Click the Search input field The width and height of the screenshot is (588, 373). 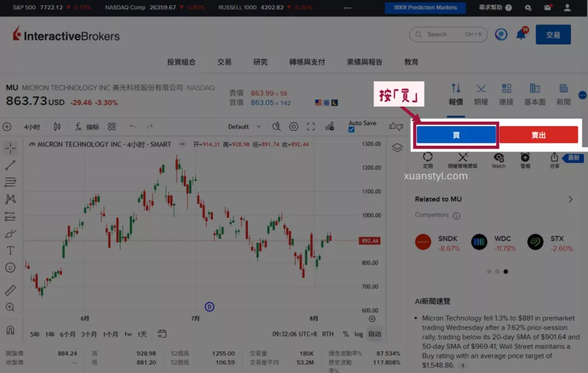click(x=448, y=34)
